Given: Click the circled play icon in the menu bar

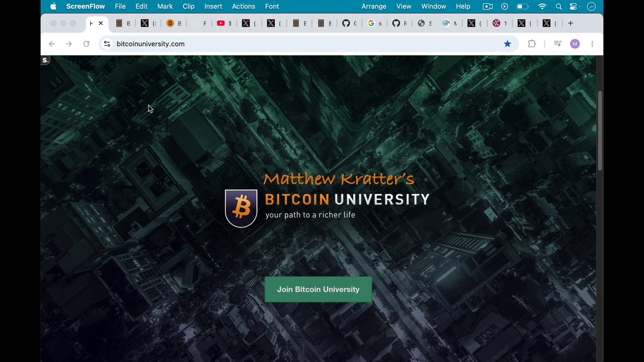Looking at the screenshot, I should pos(504,6).
